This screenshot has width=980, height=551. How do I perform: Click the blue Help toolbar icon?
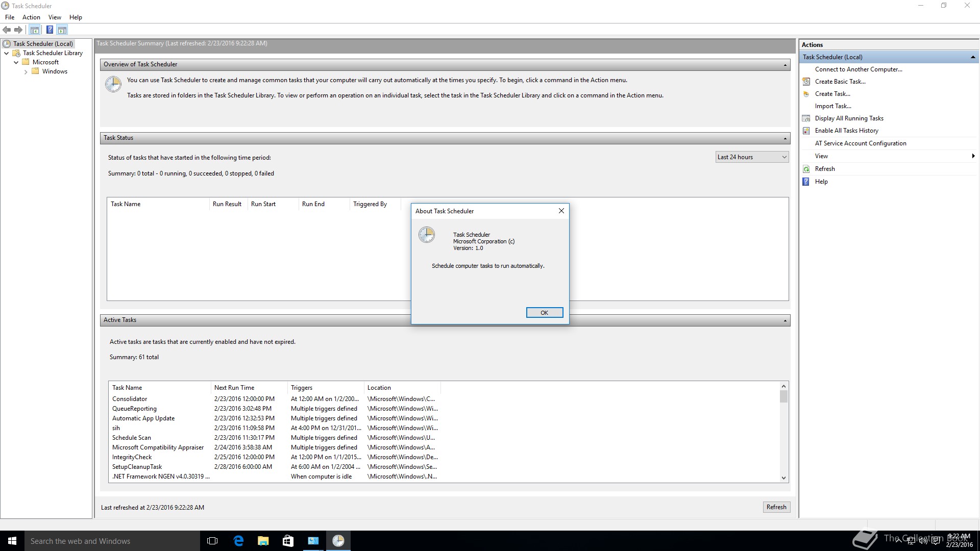50,30
